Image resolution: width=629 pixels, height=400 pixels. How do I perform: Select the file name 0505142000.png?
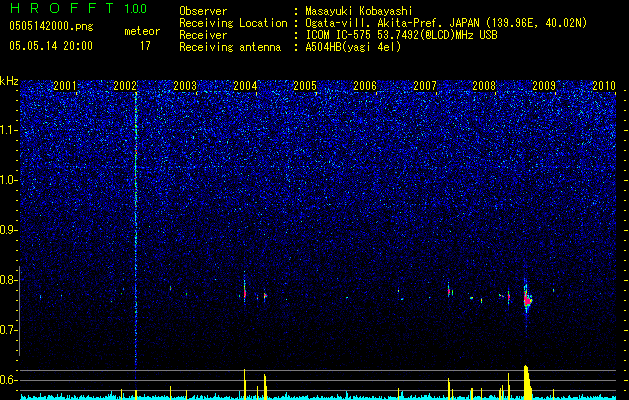[x=51, y=27]
